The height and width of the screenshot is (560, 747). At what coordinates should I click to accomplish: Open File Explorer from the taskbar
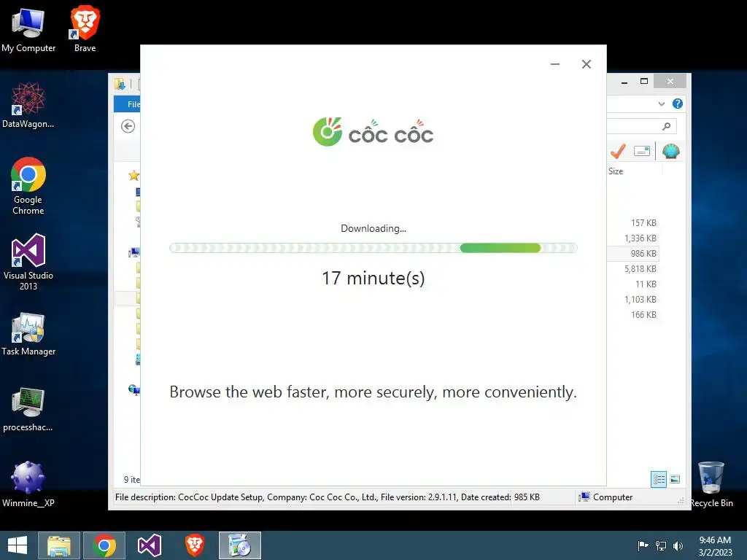[x=59, y=545]
